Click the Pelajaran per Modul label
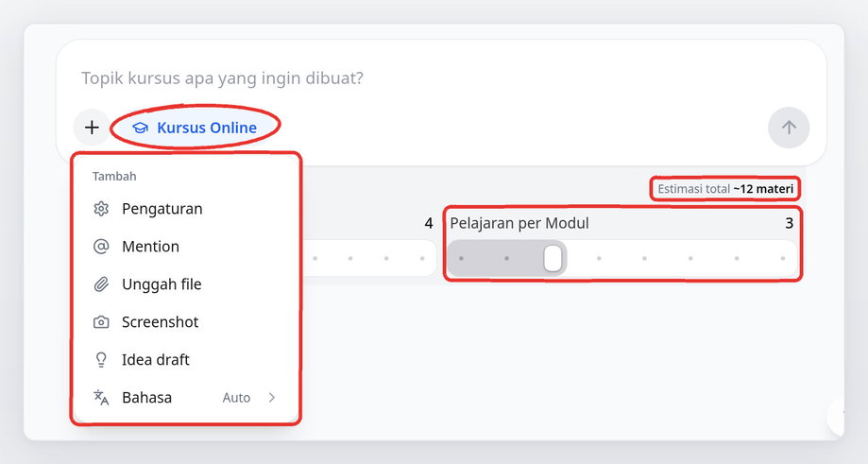 519,223
